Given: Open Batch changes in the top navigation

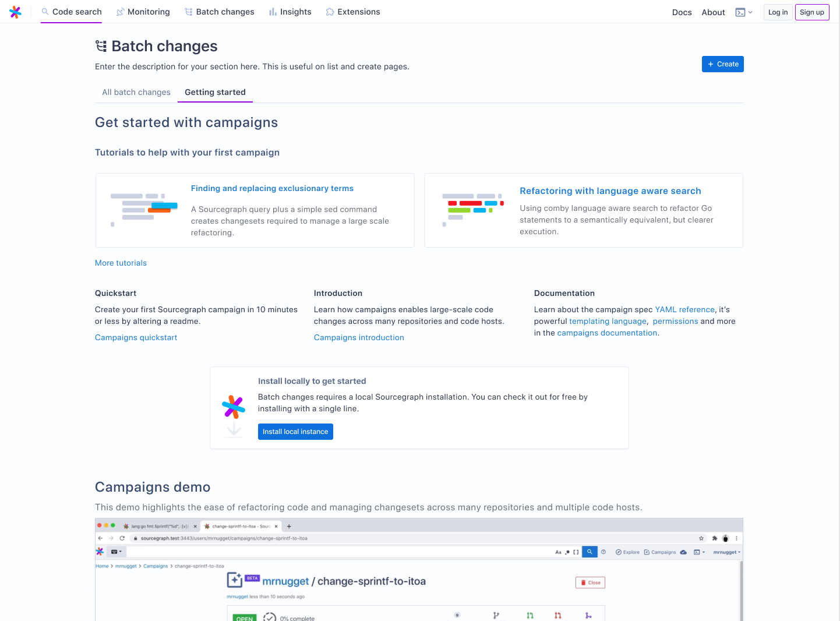Looking at the screenshot, I should (x=220, y=12).
